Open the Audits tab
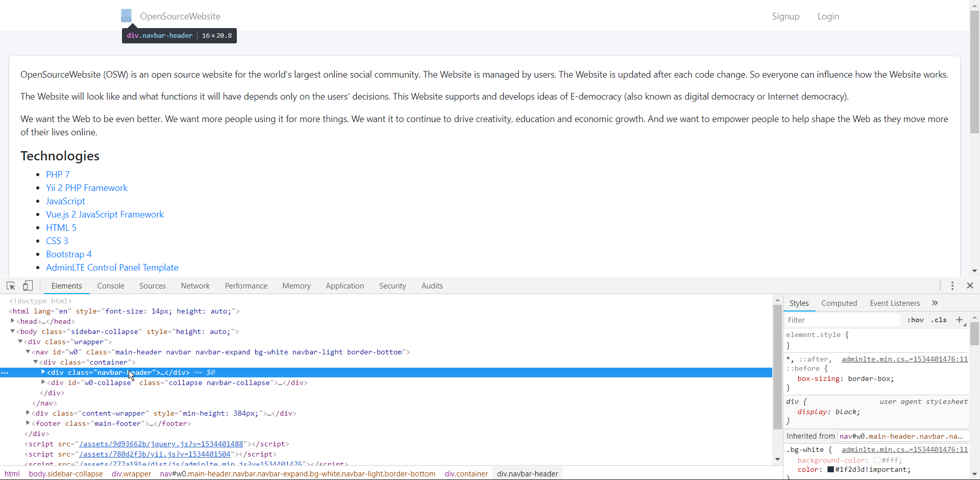 coord(432,286)
